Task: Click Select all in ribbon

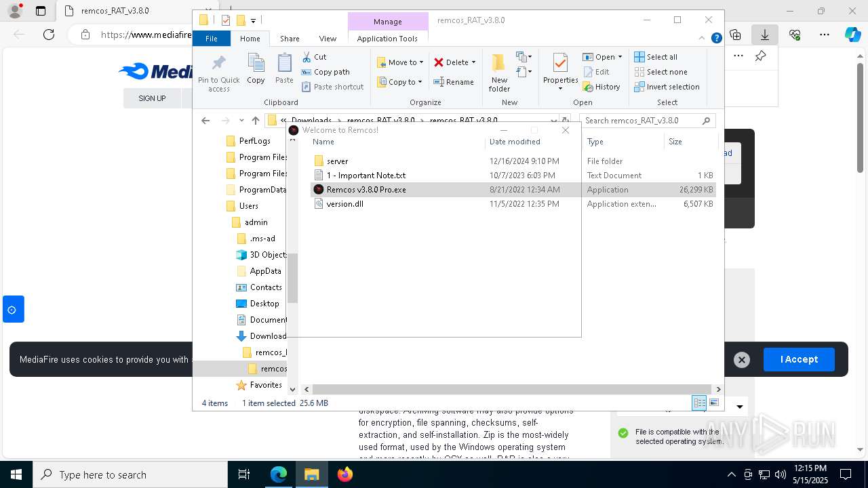Action: click(x=656, y=57)
